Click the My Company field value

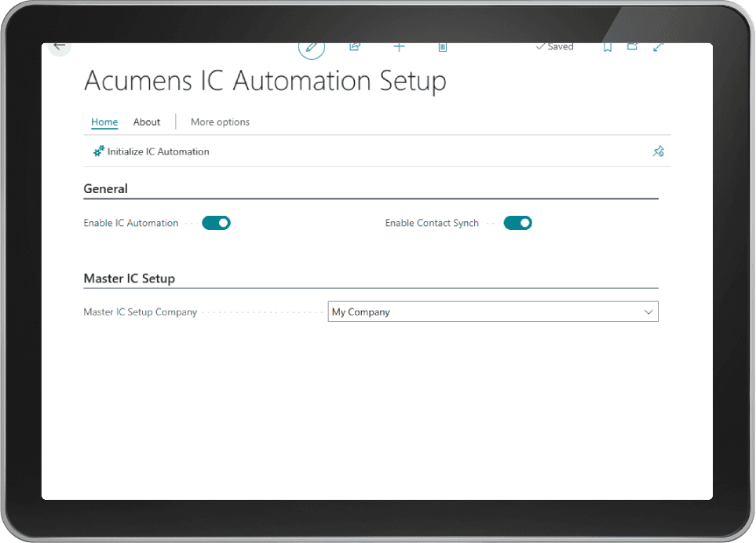pos(360,312)
